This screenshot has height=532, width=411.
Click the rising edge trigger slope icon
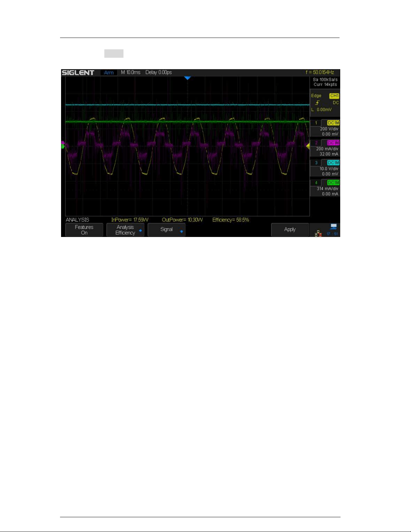click(x=317, y=103)
